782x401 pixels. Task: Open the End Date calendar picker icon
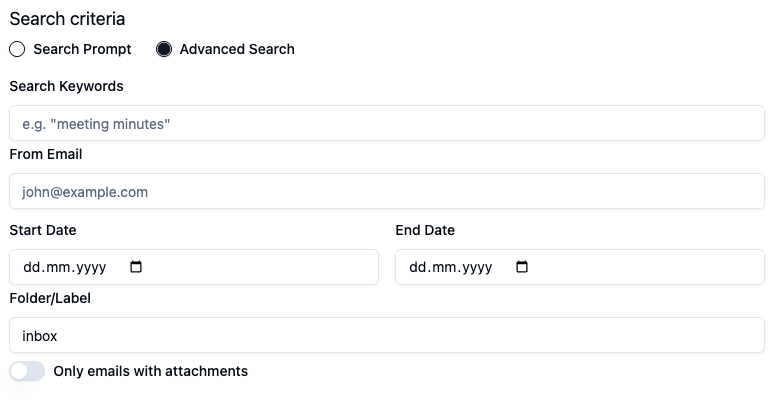(522, 267)
